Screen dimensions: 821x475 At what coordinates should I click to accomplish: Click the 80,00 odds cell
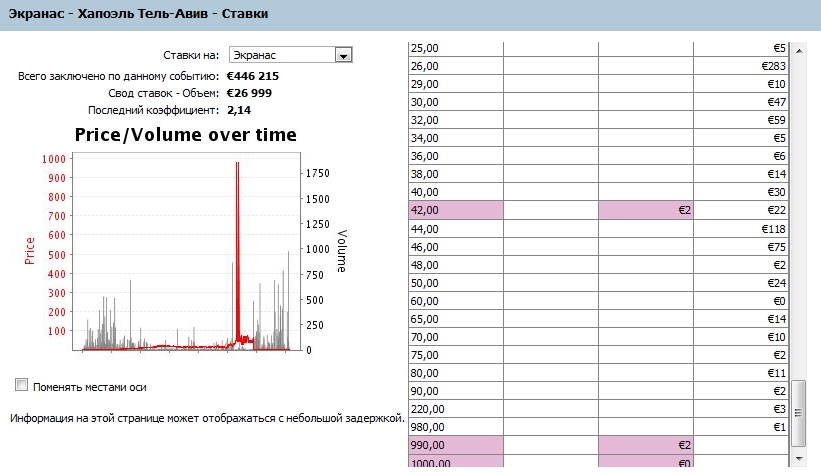click(456, 373)
